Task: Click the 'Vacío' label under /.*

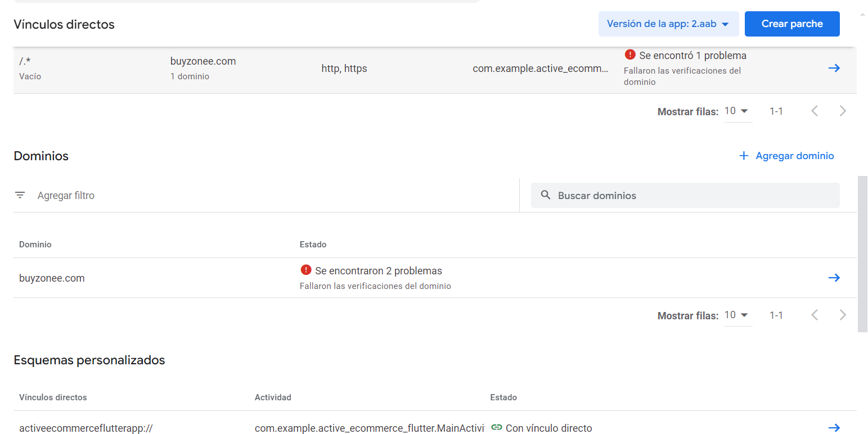Action: coord(30,76)
